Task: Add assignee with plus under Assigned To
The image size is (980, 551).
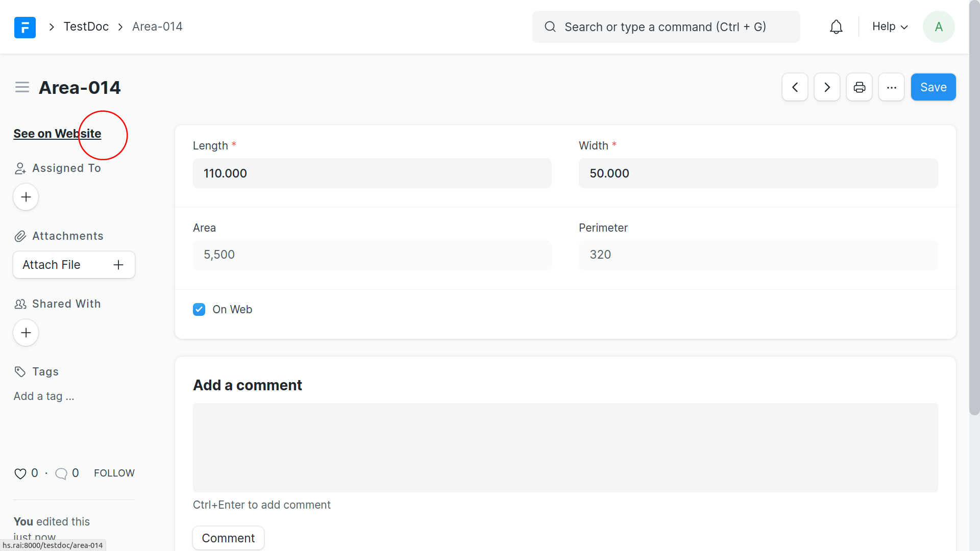Action: coord(26,197)
